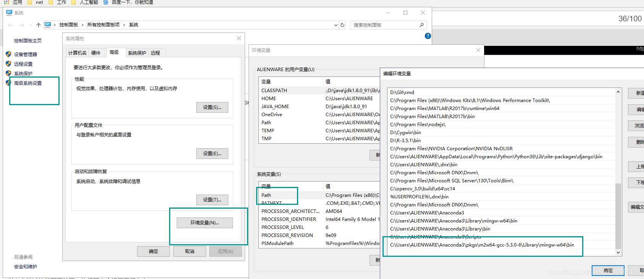This screenshot has height=279, width=644.
Task: Select TEMP user variable row
Action: pos(320,131)
